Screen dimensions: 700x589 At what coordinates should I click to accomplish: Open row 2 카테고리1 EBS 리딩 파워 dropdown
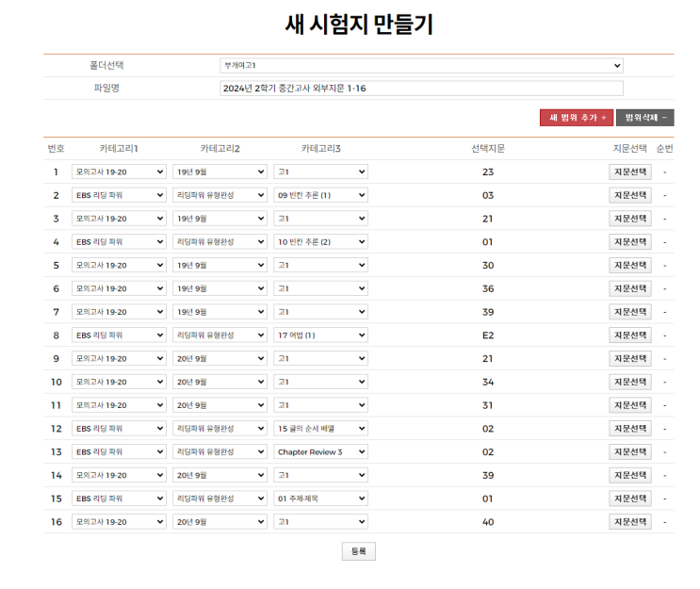point(119,195)
